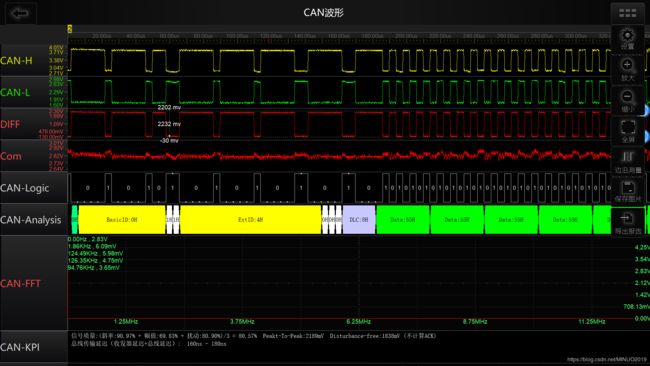This screenshot has height=366, width=650.
Task: Select the CAN-H channel label
Action: (16, 61)
